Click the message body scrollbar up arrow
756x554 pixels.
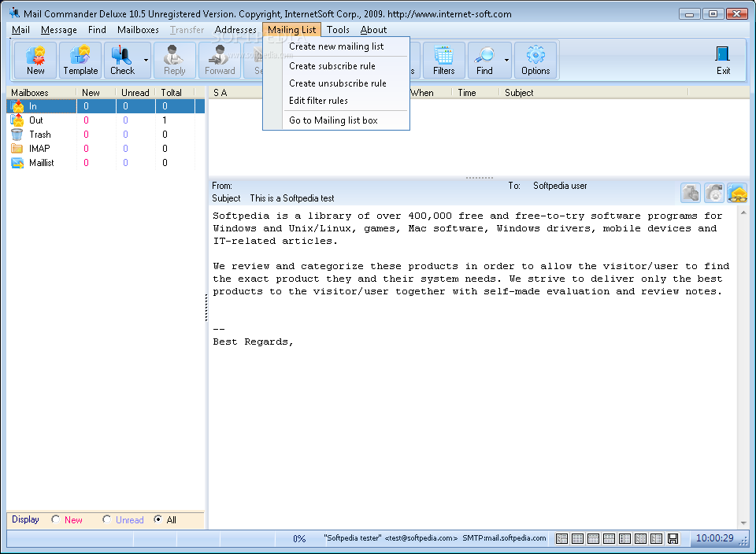(743, 212)
